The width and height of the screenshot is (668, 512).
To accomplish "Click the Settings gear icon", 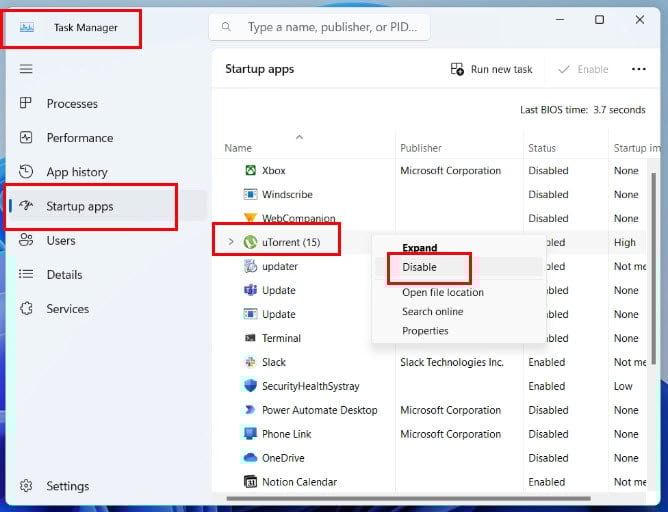I will [26, 486].
